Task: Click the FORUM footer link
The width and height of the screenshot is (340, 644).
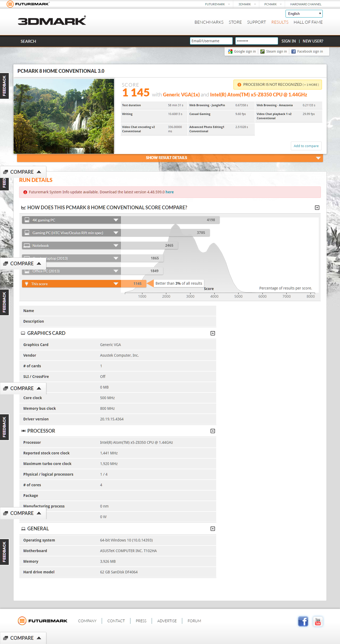Action: (x=194, y=621)
